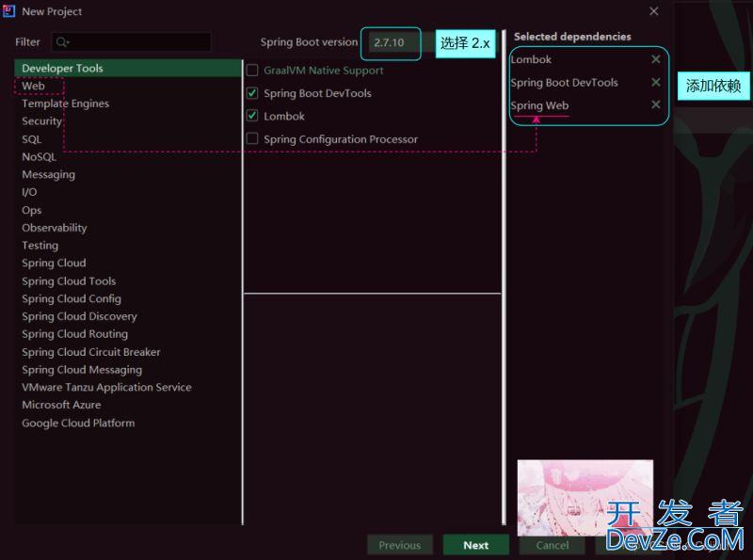Select the Template Engines category
The image size is (753, 560).
pos(128,104)
